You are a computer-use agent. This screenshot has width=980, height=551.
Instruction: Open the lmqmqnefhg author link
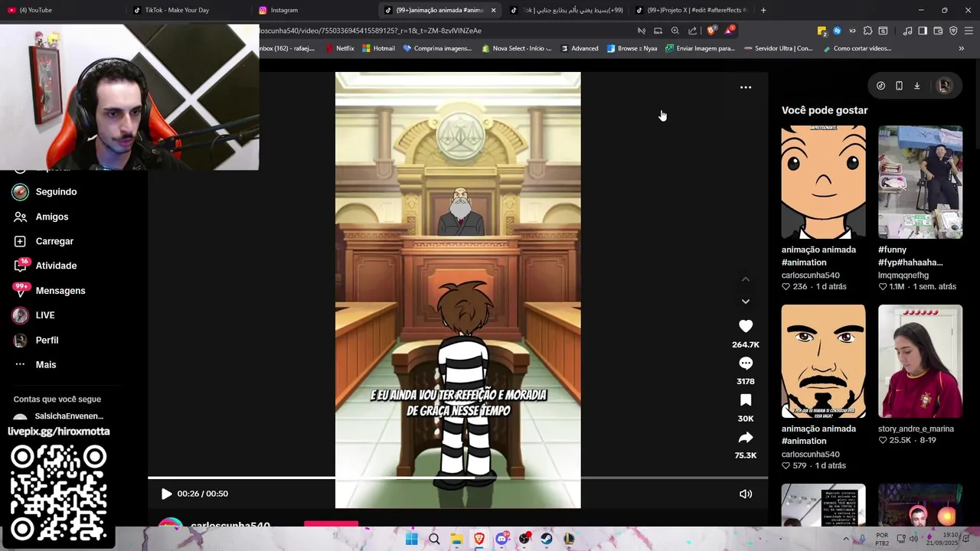coord(903,275)
